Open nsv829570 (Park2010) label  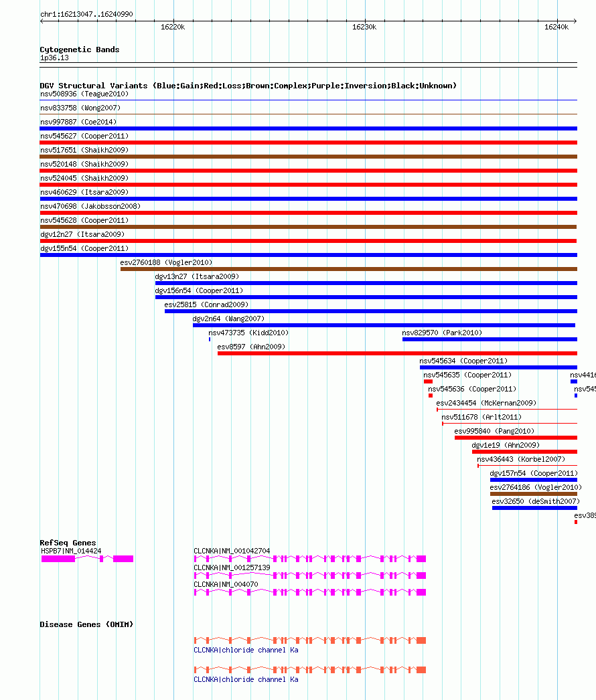point(442,333)
